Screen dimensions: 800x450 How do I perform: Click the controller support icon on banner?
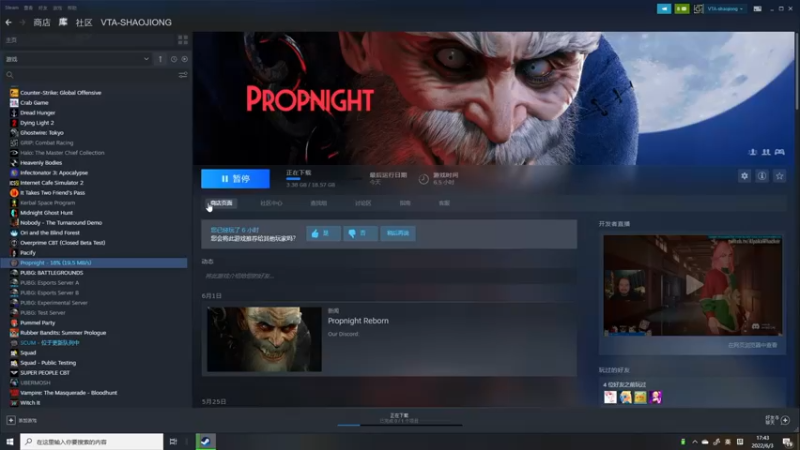(x=780, y=152)
